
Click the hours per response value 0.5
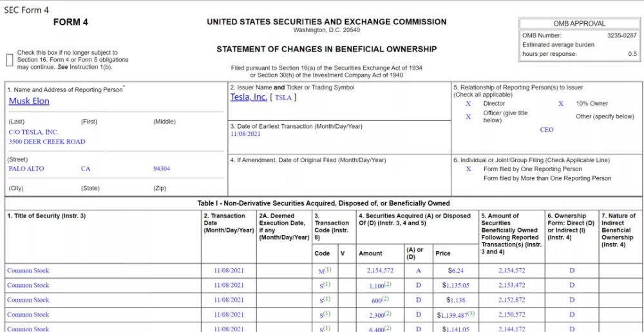click(x=632, y=54)
